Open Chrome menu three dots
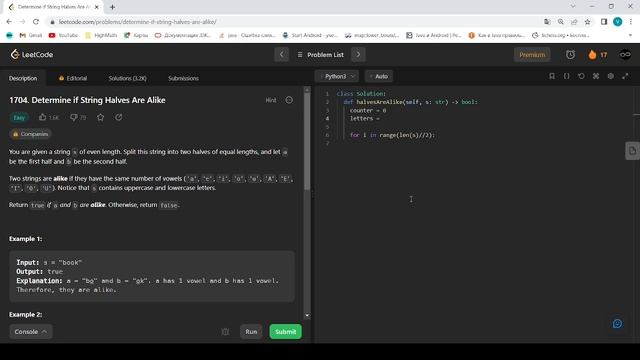This screenshot has height=360, width=640. pos(631,22)
